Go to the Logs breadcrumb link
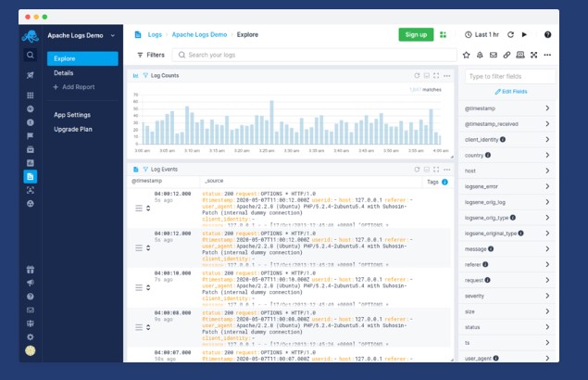 [x=155, y=34]
